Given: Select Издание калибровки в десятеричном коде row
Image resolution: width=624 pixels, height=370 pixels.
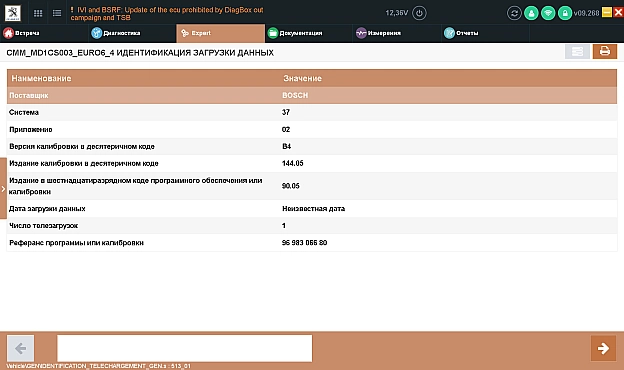Looking at the screenshot, I should [312, 164].
